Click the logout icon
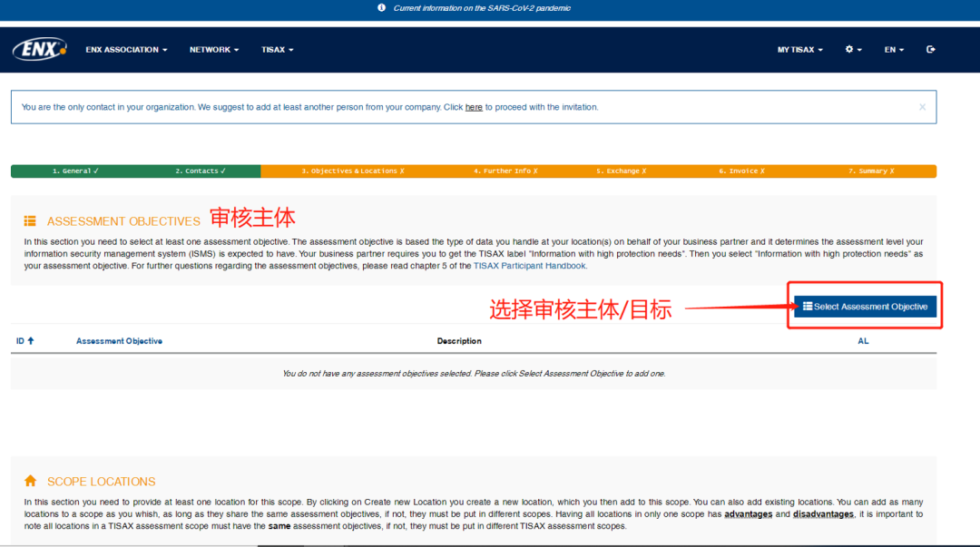The image size is (980, 547). tap(931, 49)
